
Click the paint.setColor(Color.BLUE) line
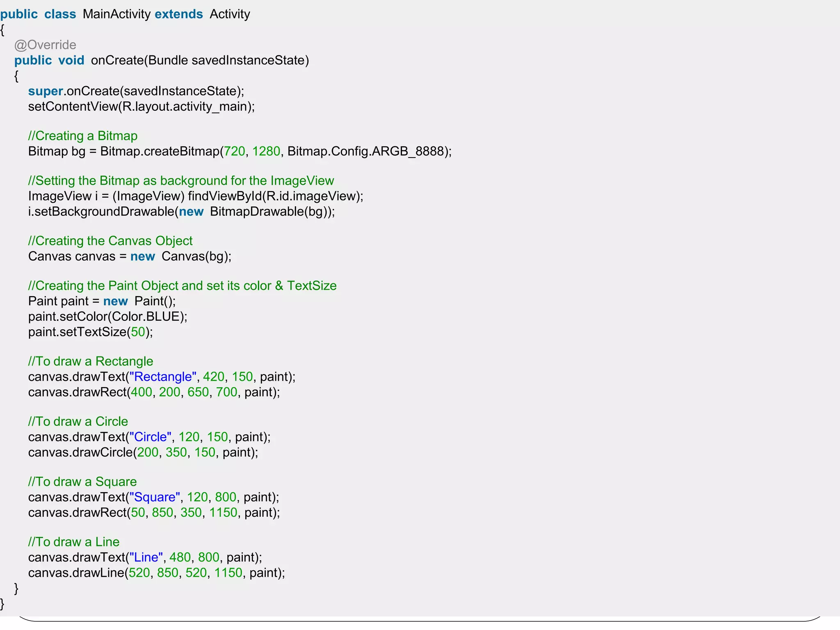[x=107, y=317]
